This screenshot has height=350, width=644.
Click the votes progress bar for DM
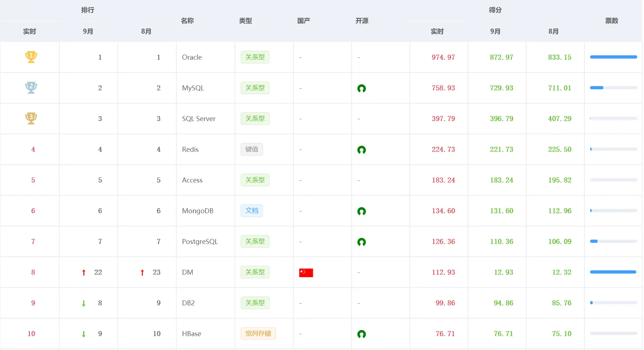[x=613, y=272]
